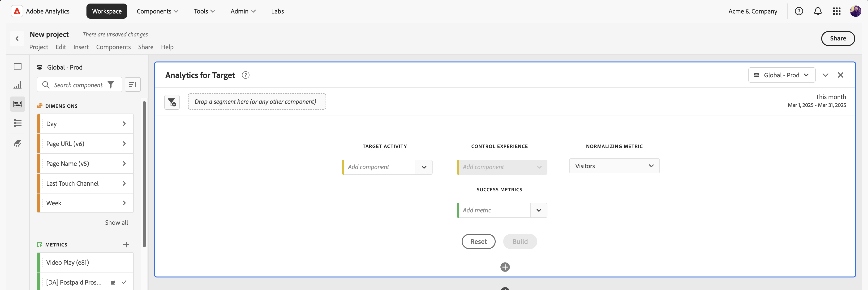The image size is (868, 290).
Task: Open the Components abacus icon in left rail
Action: pyautogui.click(x=17, y=104)
